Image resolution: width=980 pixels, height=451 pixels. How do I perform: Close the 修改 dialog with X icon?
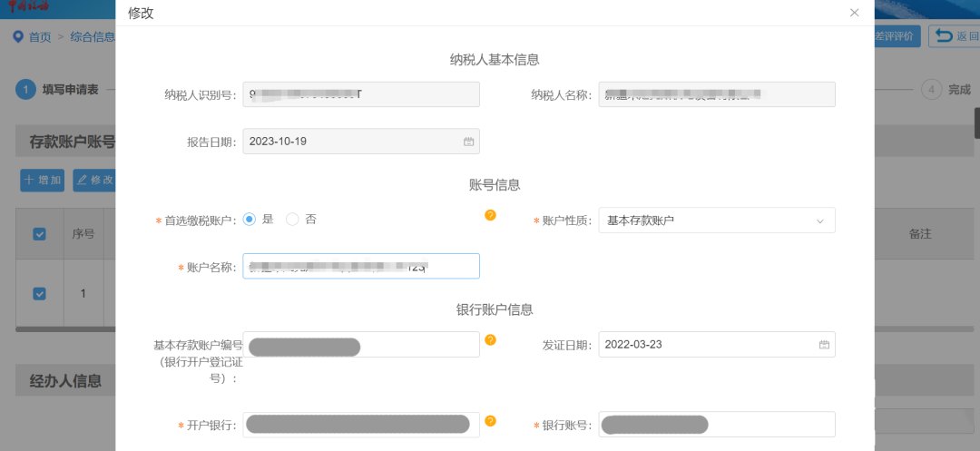click(x=854, y=13)
